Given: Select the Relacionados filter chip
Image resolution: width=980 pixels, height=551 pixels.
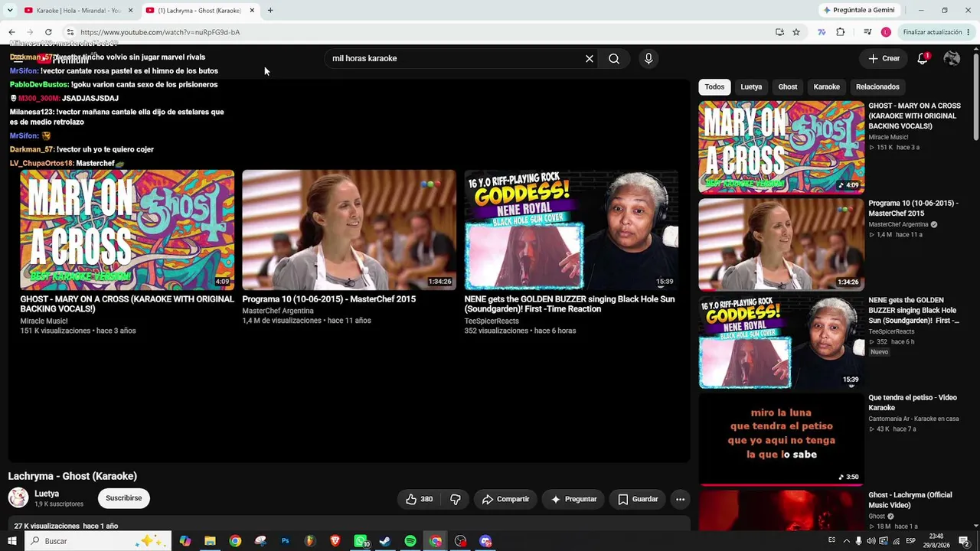Looking at the screenshot, I should pos(877,86).
